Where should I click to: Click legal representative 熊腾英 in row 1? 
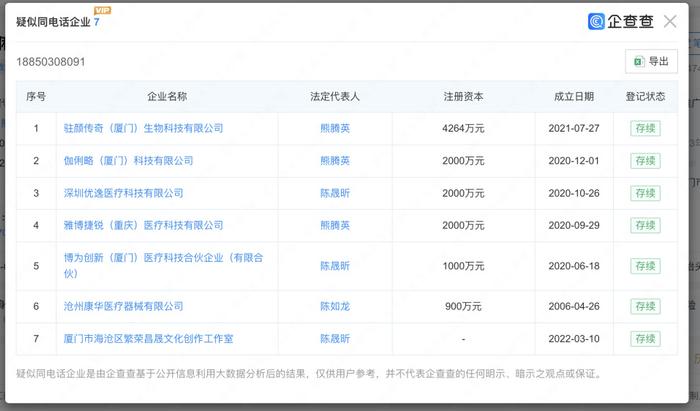click(x=335, y=129)
